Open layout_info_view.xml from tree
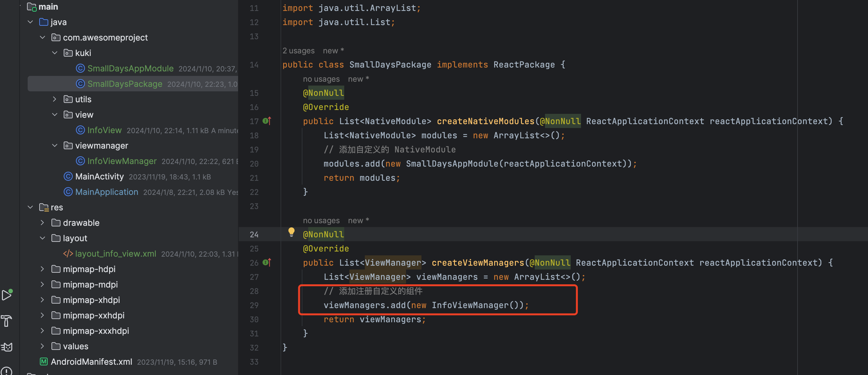The image size is (868, 375). [x=115, y=253]
